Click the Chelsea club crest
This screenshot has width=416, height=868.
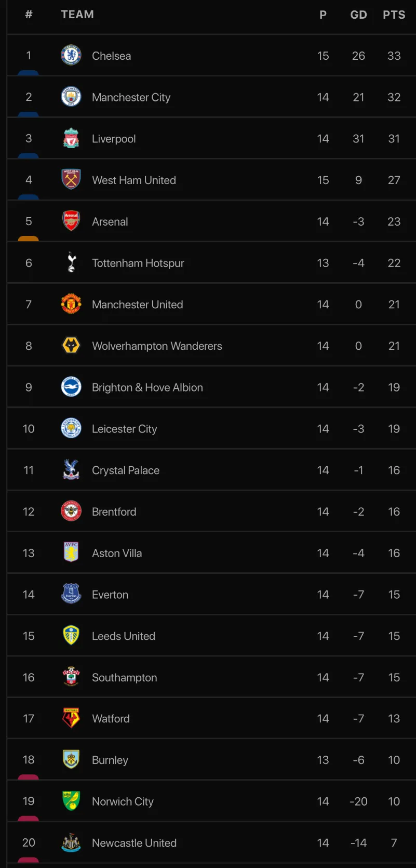pyautogui.click(x=71, y=55)
